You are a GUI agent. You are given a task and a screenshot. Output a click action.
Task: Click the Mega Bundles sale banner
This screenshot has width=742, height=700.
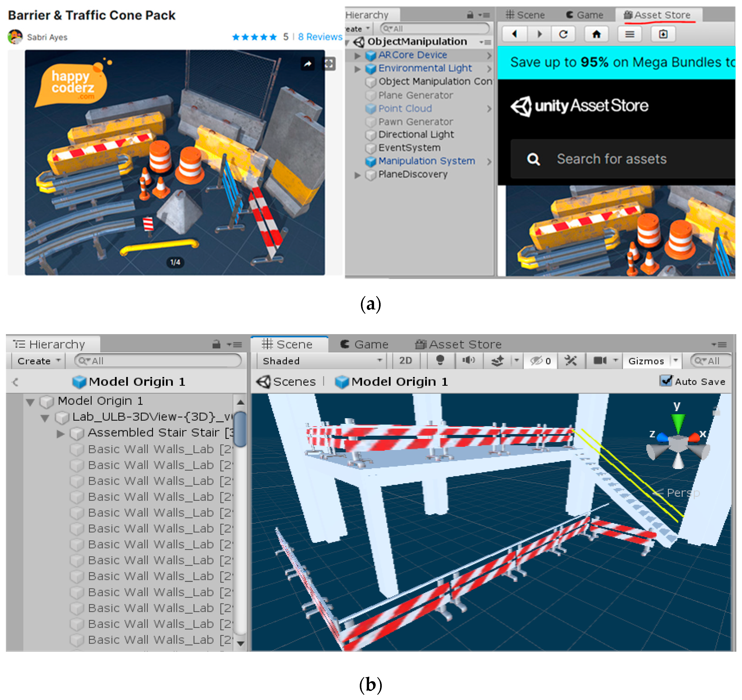tap(616, 62)
